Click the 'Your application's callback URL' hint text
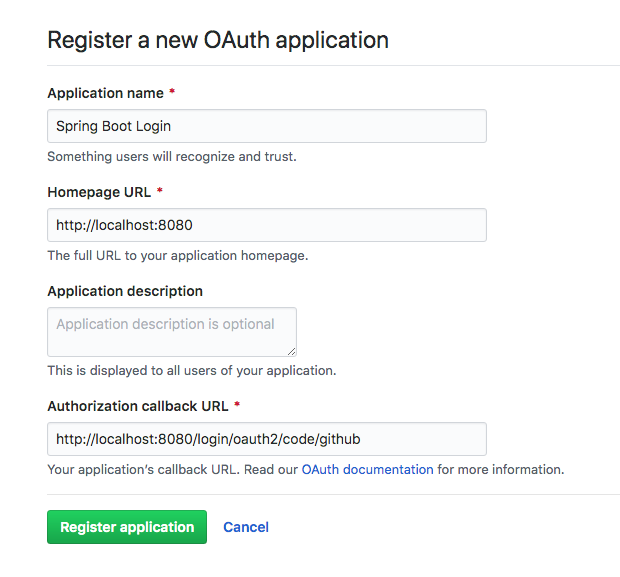620x577 pixels. point(172,469)
